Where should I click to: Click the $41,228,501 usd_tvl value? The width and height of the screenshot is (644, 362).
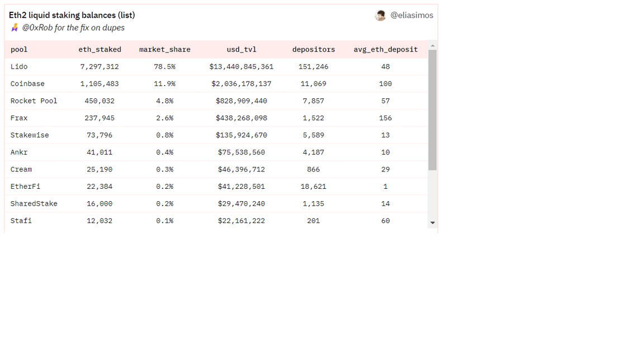pyautogui.click(x=241, y=187)
